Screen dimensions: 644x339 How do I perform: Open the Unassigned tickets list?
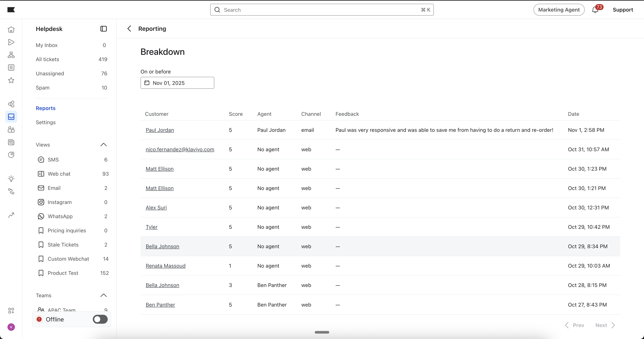tap(50, 73)
